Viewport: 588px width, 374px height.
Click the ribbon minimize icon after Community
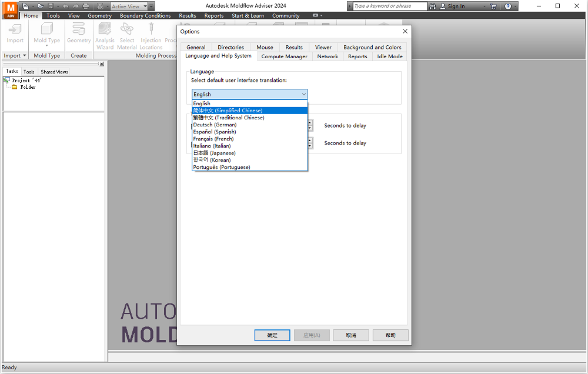tap(315, 15)
